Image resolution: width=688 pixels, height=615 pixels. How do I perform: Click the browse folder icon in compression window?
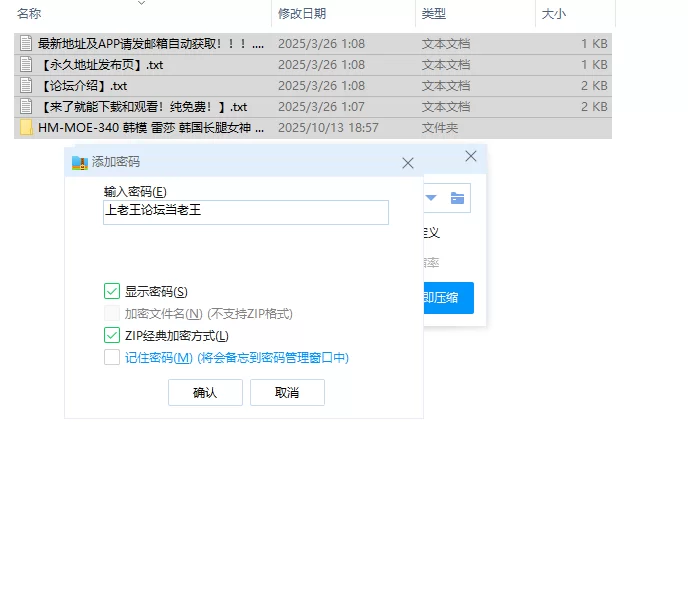[x=457, y=198]
